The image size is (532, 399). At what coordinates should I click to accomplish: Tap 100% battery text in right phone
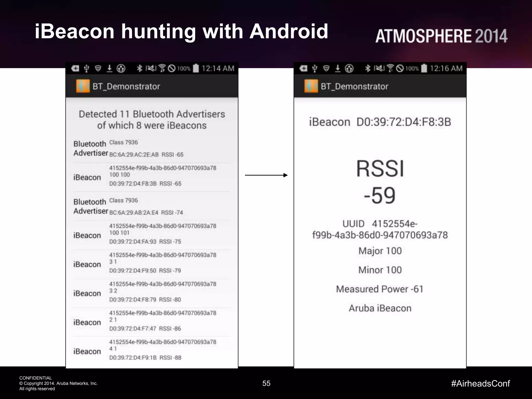point(412,69)
